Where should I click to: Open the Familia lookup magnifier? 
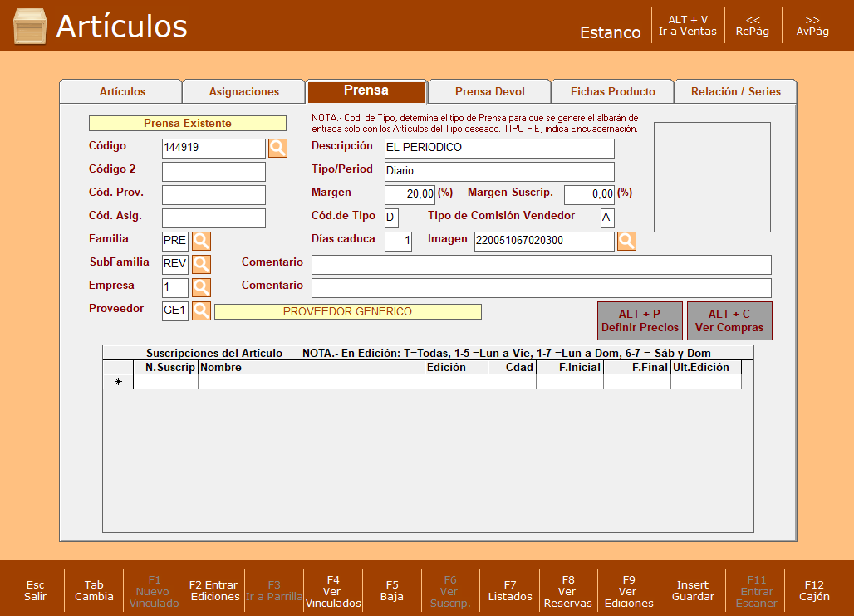click(x=202, y=241)
